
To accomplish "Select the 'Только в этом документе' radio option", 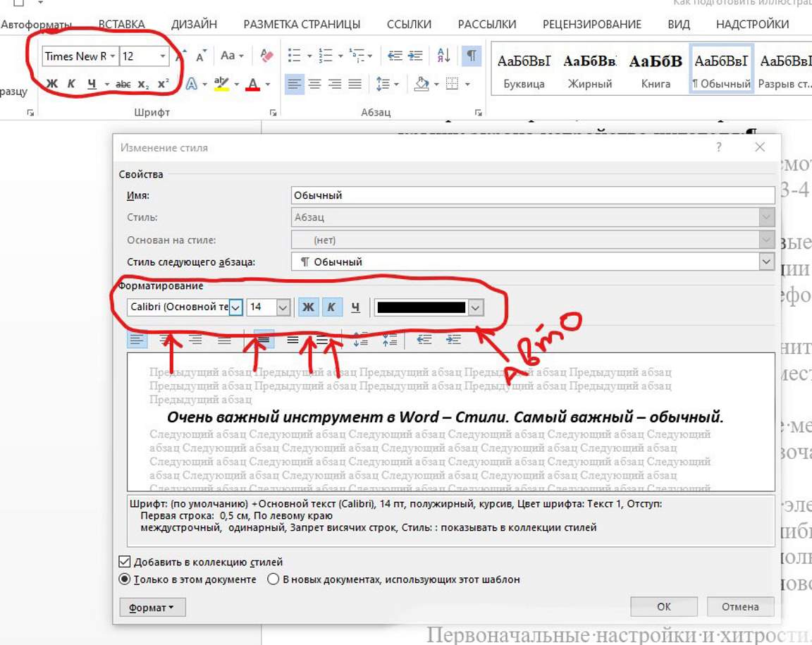I will (125, 579).
